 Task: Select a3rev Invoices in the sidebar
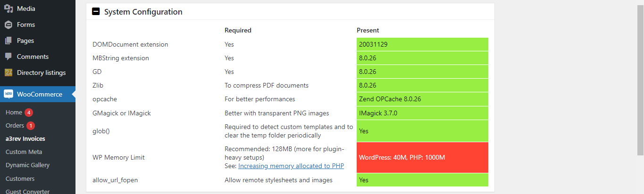pyautogui.click(x=25, y=139)
